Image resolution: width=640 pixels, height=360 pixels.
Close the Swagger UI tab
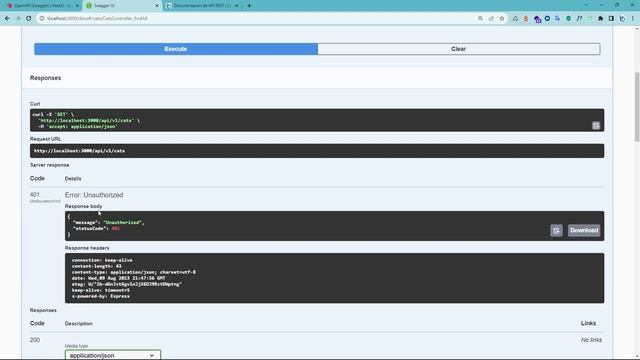tap(157, 6)
